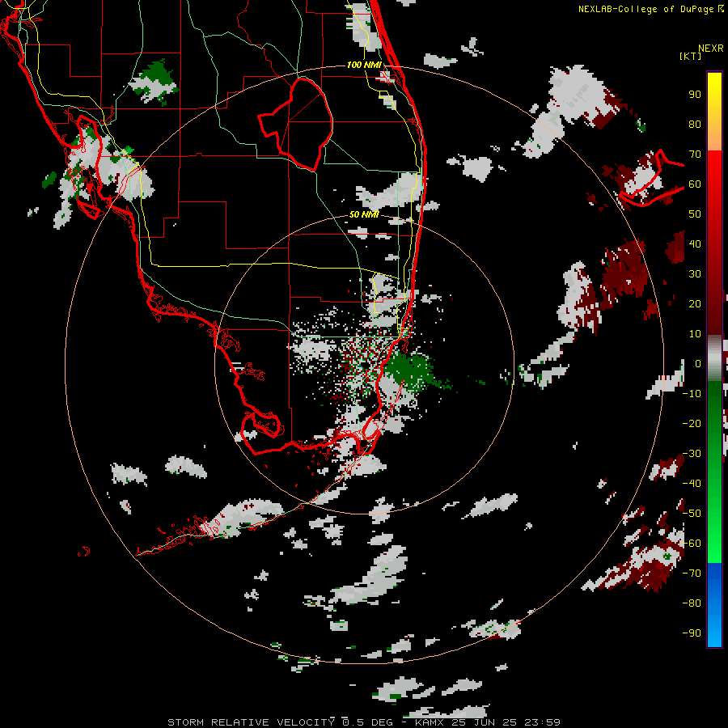Click the 0 value on velocity scale

pyautogui.click(x=698, y=364)
